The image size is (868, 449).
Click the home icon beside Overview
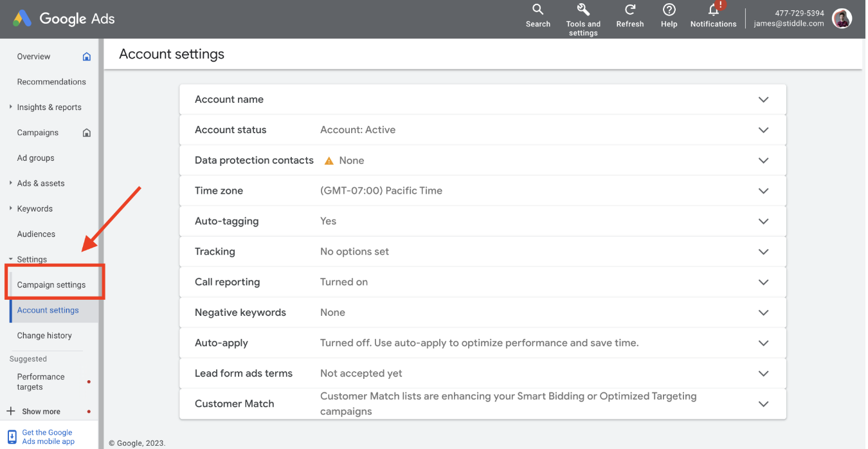click(87, 57)
